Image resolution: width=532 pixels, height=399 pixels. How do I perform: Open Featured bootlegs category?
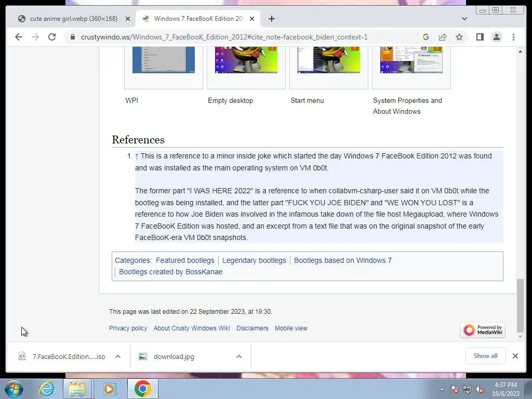click(x=185, y=260)
